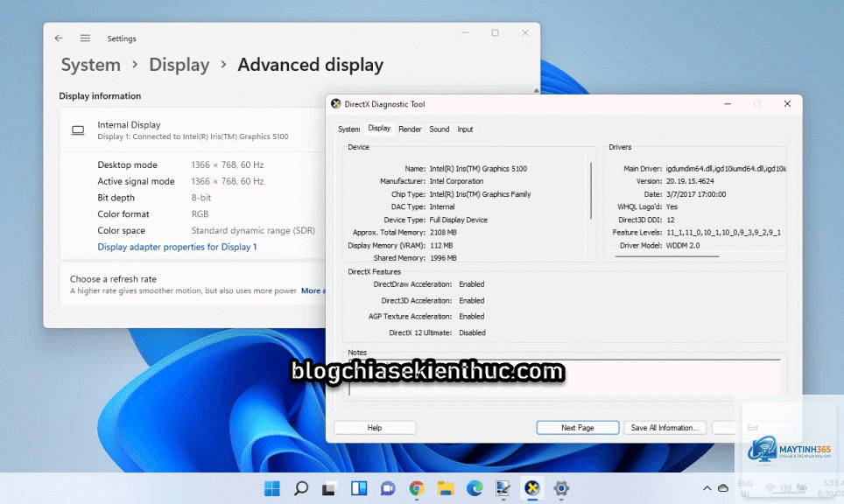Click the Help button
Image resolution: width=844 pixels, height=504 pixels.
pos(375,428)
